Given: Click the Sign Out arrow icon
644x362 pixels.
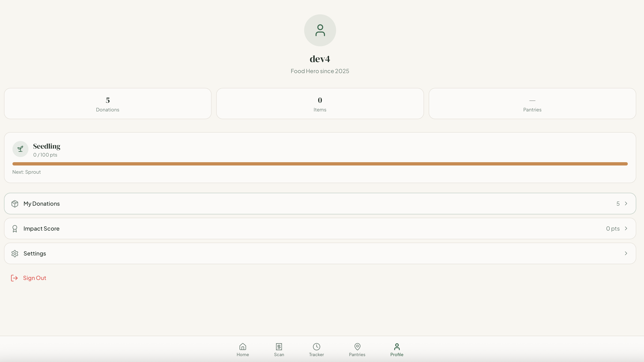Looking at the screenshot, I should [14, 278].
